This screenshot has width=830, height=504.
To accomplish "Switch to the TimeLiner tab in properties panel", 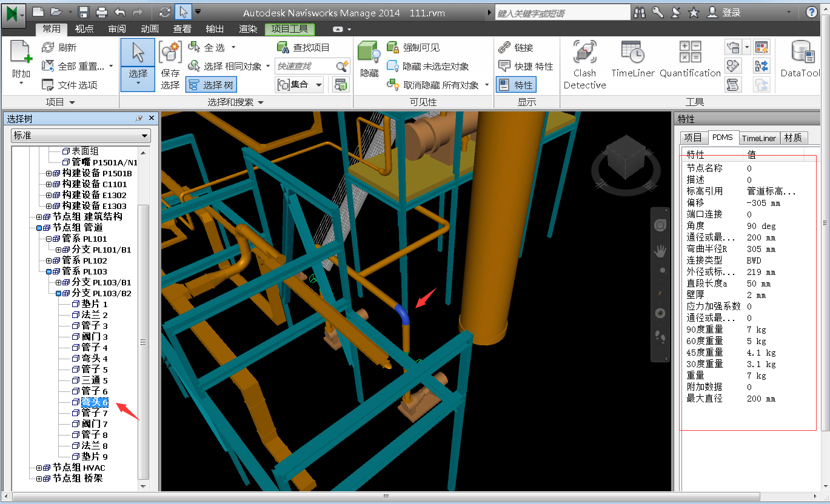I will [x=758, y=138].
